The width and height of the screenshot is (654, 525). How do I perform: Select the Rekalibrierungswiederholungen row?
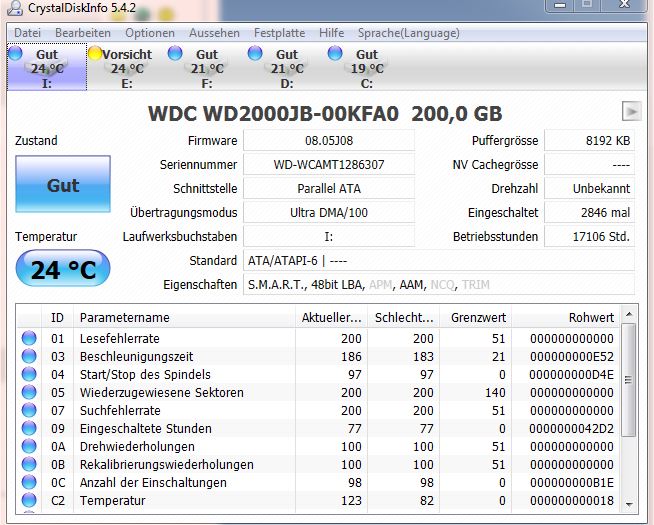point(318,464)
